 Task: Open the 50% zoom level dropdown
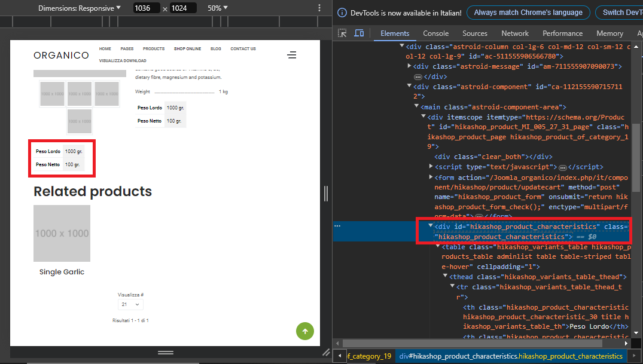[218, 8]
